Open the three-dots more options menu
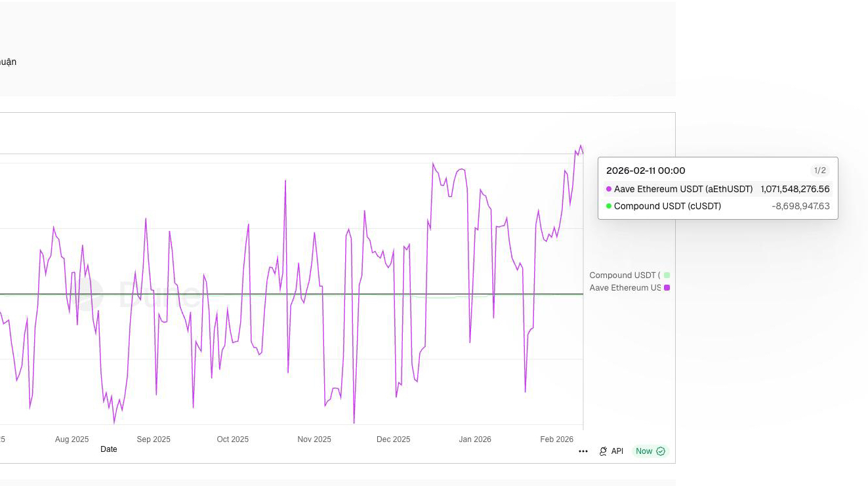868x486 pixels. tap(583, 451)
